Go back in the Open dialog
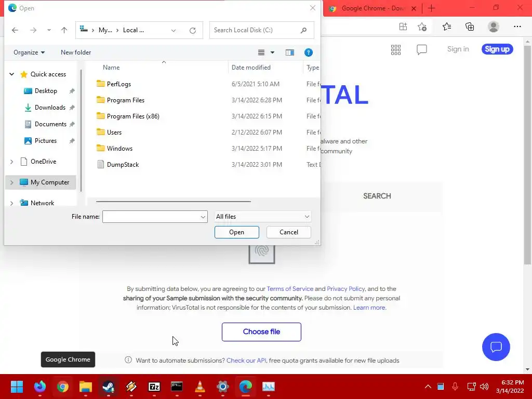This screenshot has width=532, height=399. pyautogui.click(x=15, y=30)
